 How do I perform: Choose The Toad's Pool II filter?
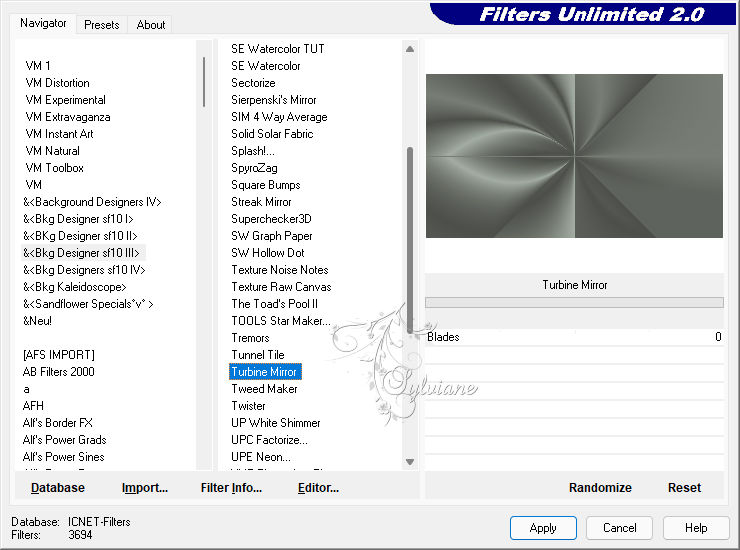(x=274, y=304)
